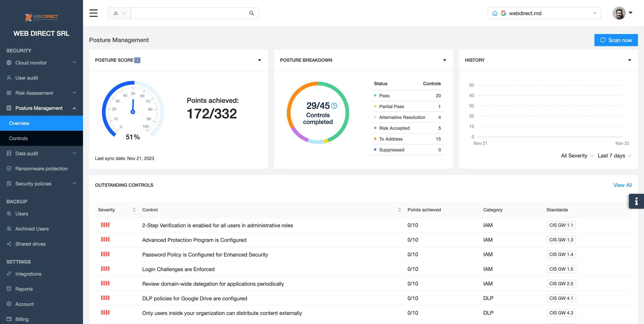Open the hamburger navigation menu
This screenshot has height=324, width=644.
93,13
